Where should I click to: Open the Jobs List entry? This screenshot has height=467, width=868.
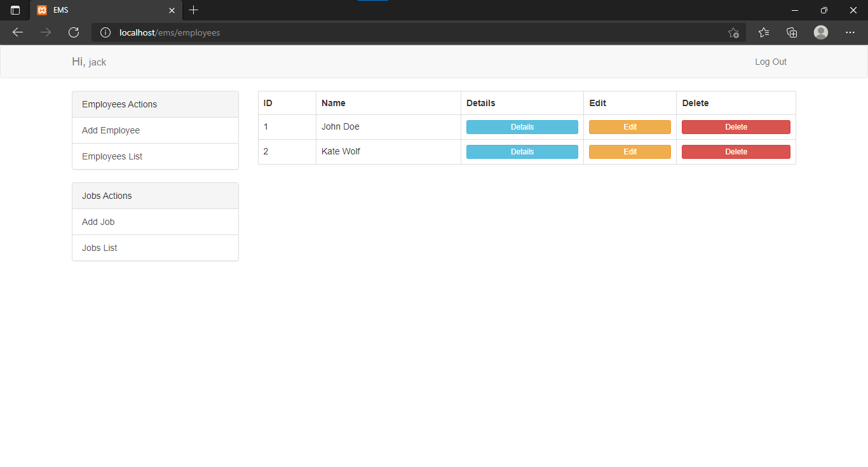(x=99, y=248)
